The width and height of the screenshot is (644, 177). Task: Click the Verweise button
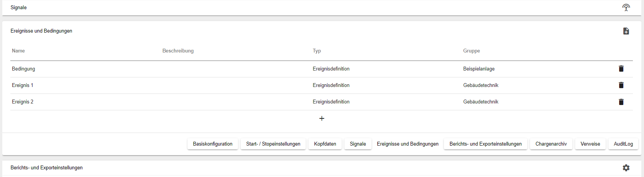[x=590, y=144]
